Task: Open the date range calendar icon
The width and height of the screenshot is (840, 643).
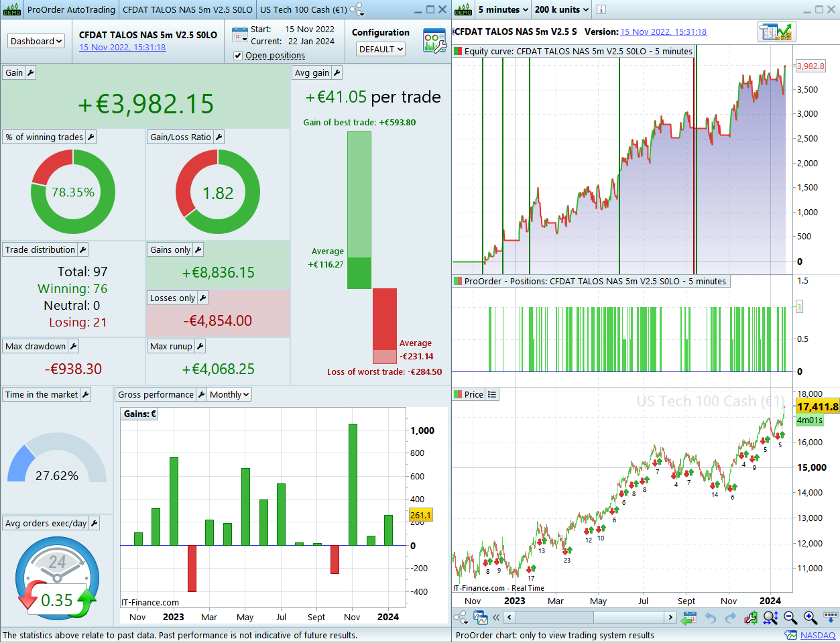Action: point(239,35)
